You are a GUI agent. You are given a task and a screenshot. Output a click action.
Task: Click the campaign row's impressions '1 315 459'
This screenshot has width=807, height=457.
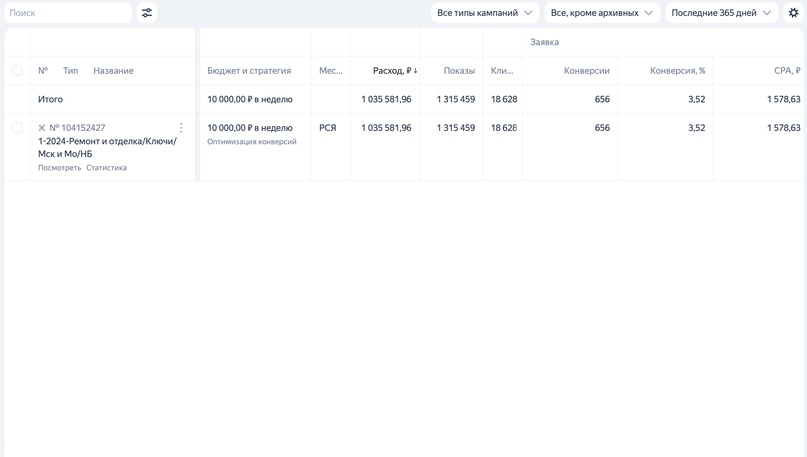pyautogui.click(x=455, y=128)
